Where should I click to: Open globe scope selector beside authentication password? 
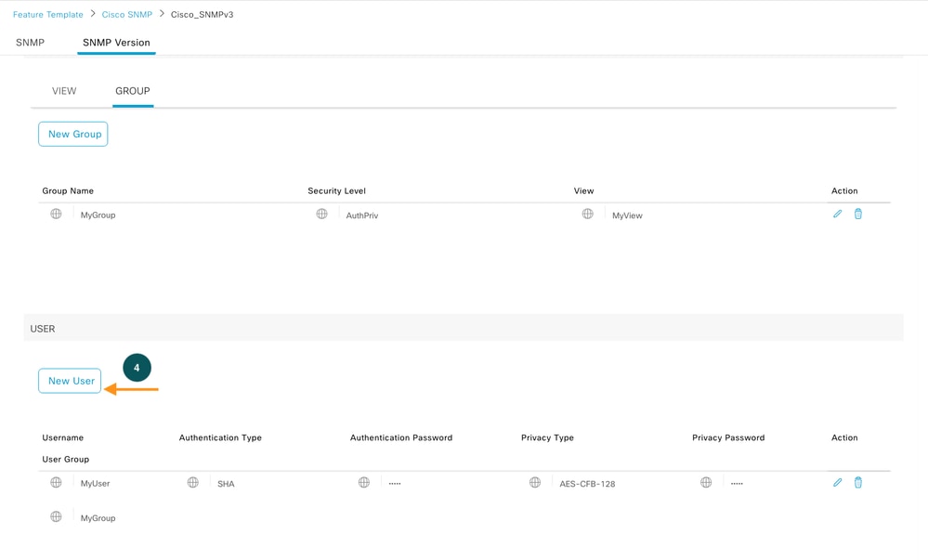[x=364, y=482]
